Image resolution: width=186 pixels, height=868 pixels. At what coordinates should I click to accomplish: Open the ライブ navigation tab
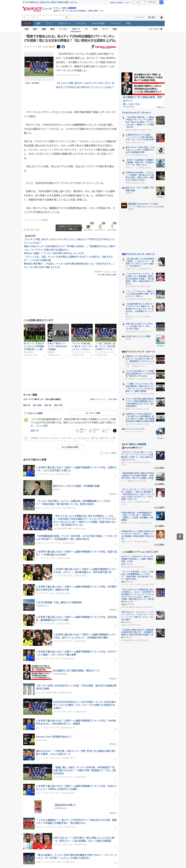(49, 24)
